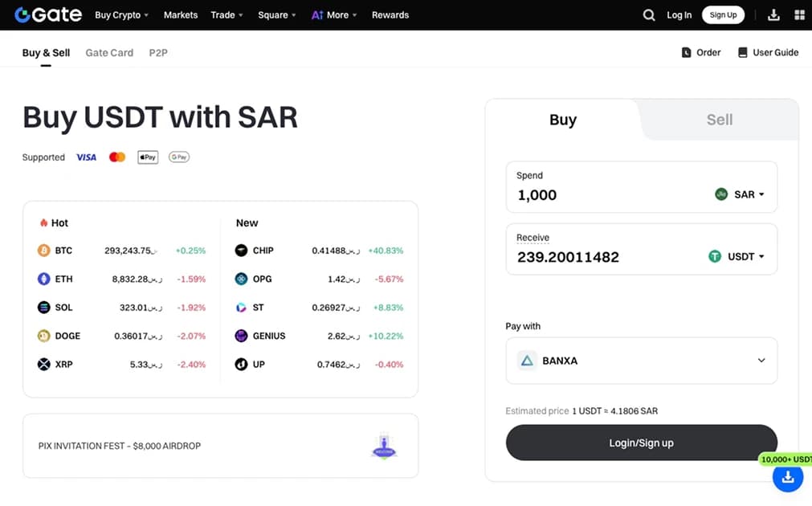This screenshot has width=812, height=506.
Task: Click the Ethereum ETH coin icon
Action: click(44, 279)
